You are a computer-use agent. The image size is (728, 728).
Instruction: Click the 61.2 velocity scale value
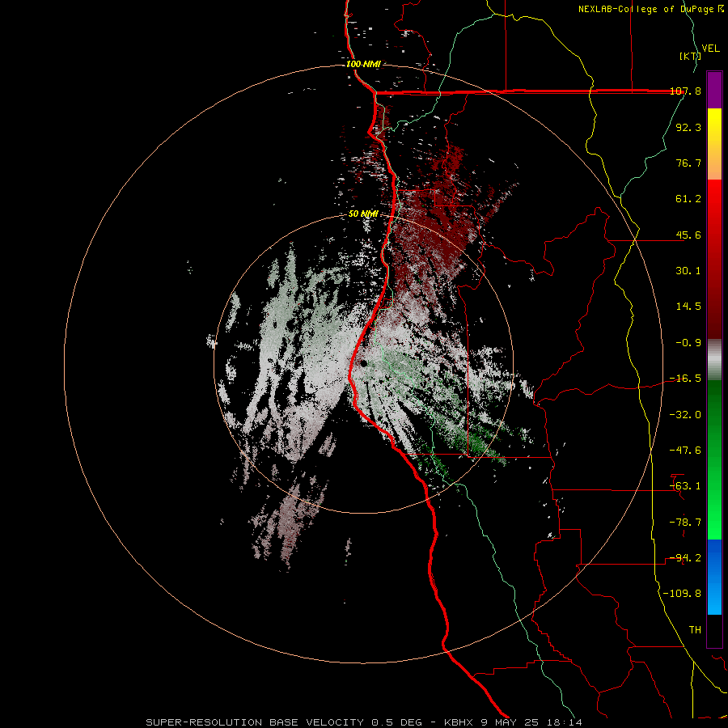click(688, 199)
